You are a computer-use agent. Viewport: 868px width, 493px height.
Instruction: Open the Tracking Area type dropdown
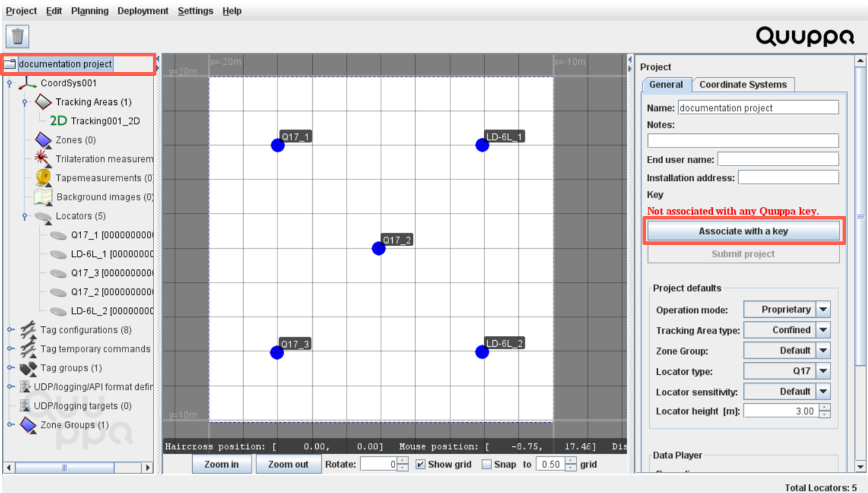click(823, 330)
